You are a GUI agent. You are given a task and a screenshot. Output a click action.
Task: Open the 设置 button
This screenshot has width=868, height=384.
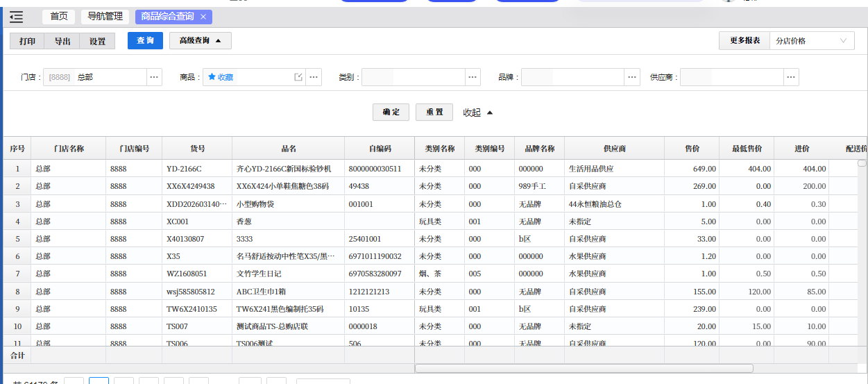tap(98, 41)
